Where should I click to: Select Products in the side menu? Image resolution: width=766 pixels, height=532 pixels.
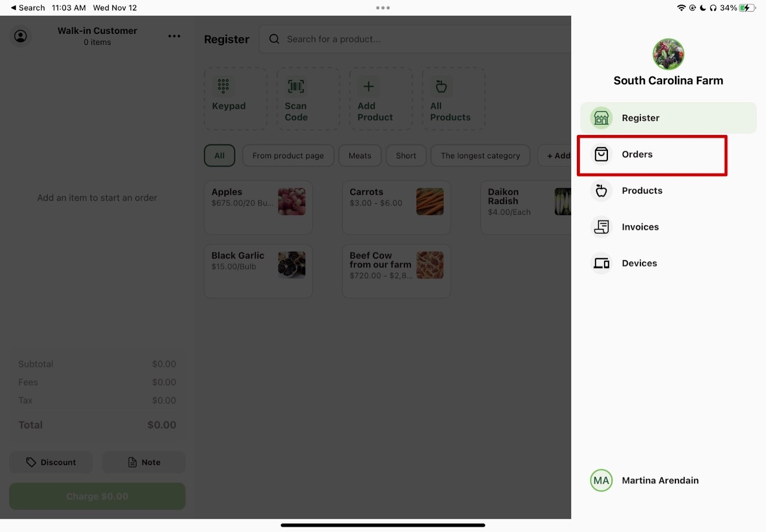642,191
